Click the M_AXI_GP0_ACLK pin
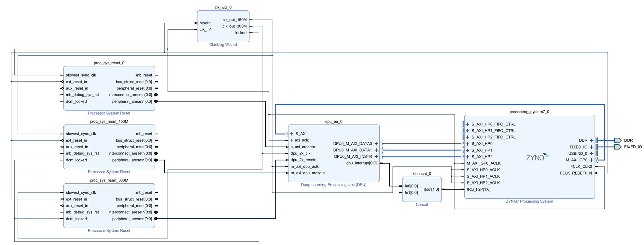The height and width of the screenshot is (245, 644). coord(484,163)
